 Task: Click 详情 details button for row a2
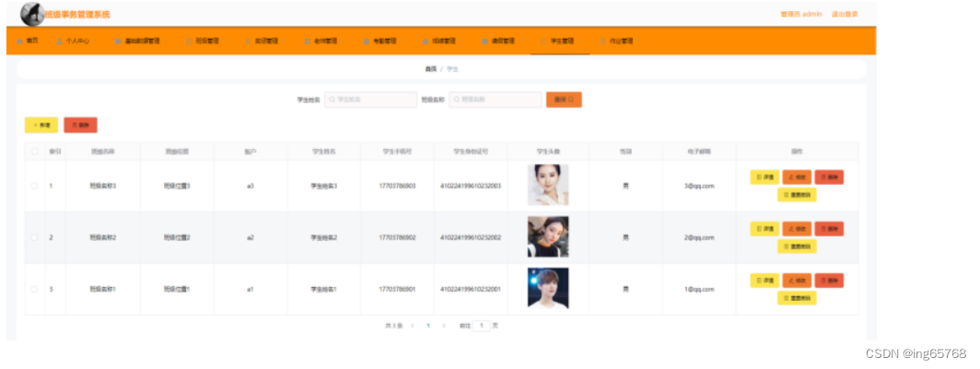764,229
